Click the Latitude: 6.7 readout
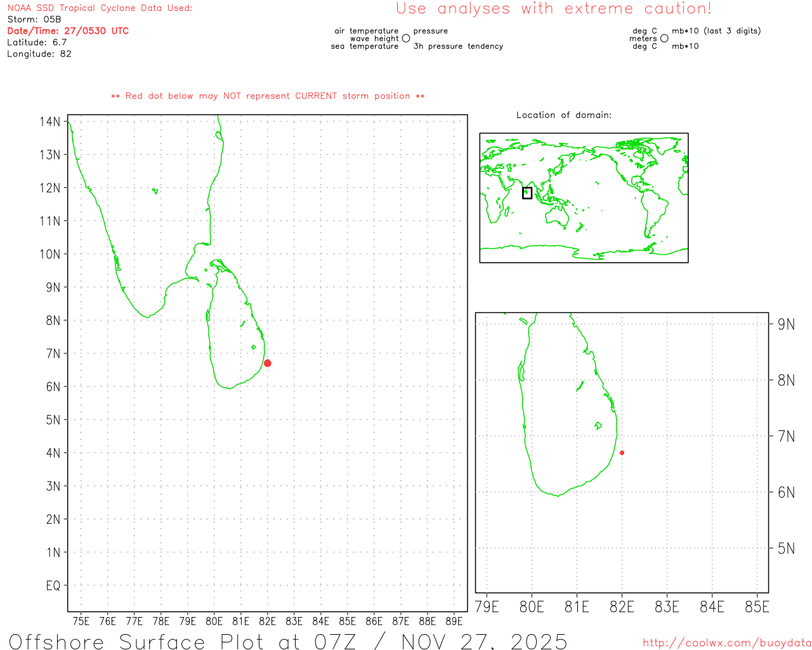 pos(37,43)
